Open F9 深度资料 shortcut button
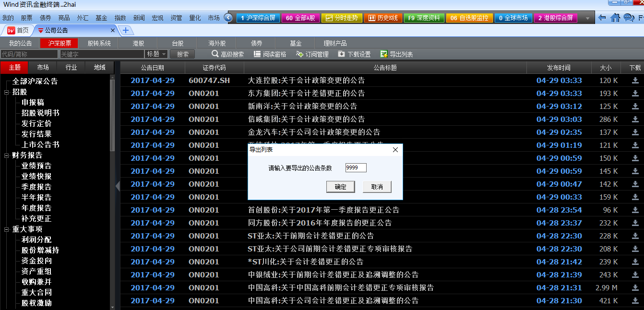The width and height of the screenshot is (644, 310). click(424, 18)
